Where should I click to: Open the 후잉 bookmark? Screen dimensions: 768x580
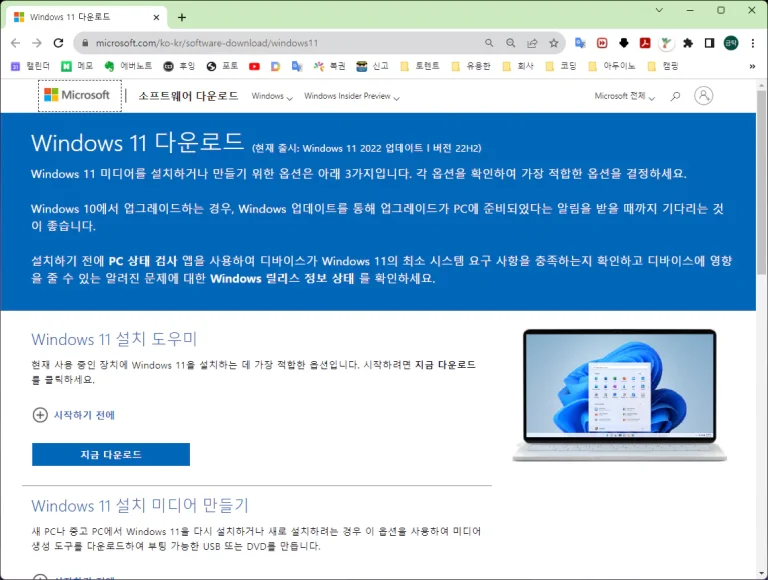(x=179, y=66)
